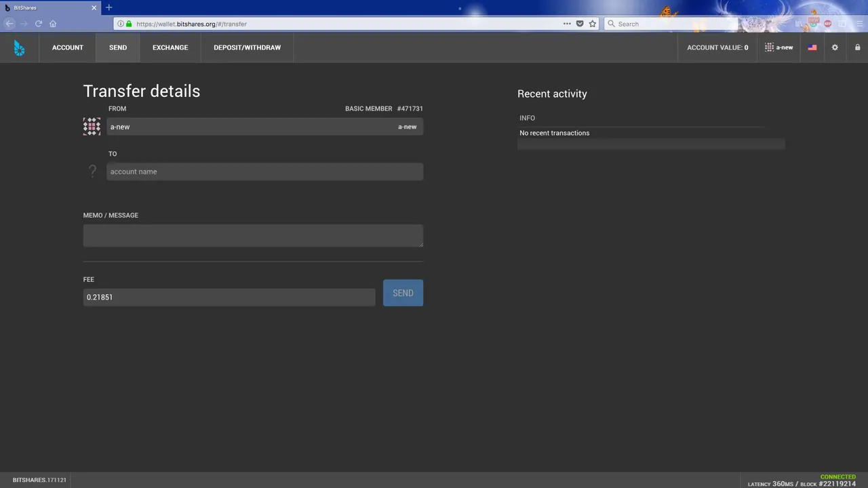Open the Firefox hamburger menu

(x=858, y=24)
